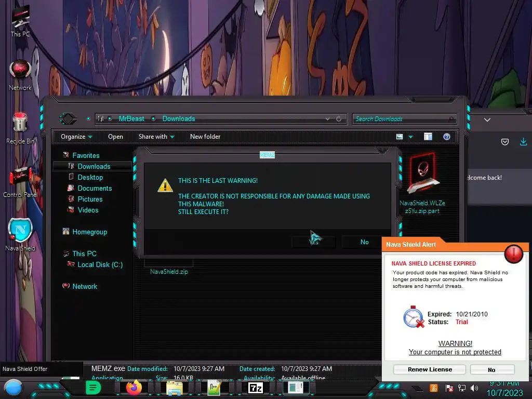Click the MEMZ dialog title label
The height and width of the screenshot is (399, 532).
(x=268, y=155)
